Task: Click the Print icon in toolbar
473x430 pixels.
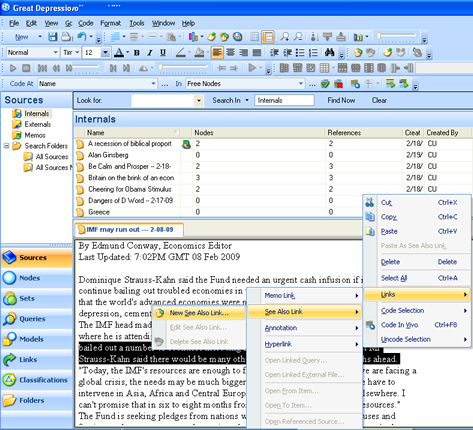Action: (x=66, y=37)
